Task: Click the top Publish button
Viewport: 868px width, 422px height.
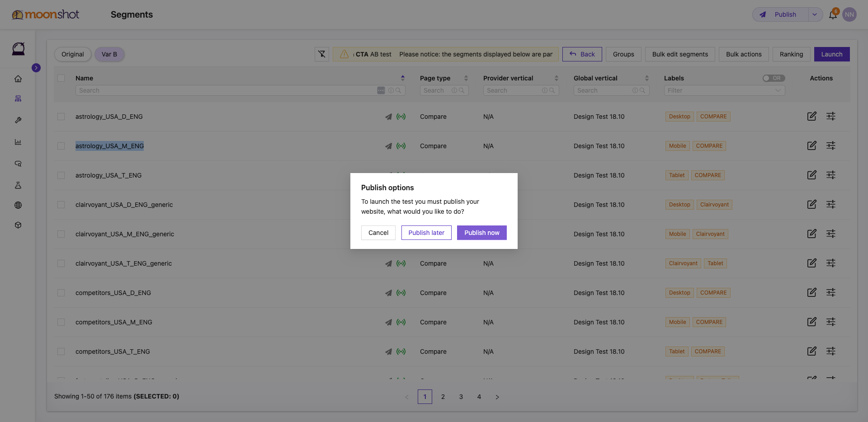Action: click(x=780, y=14)
